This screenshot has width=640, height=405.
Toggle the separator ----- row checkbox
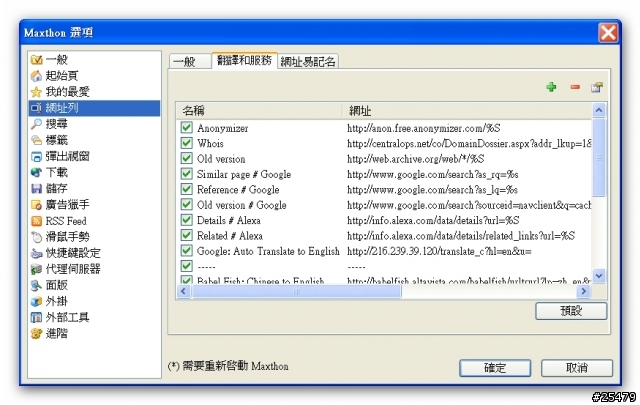[x=187, y=266]
